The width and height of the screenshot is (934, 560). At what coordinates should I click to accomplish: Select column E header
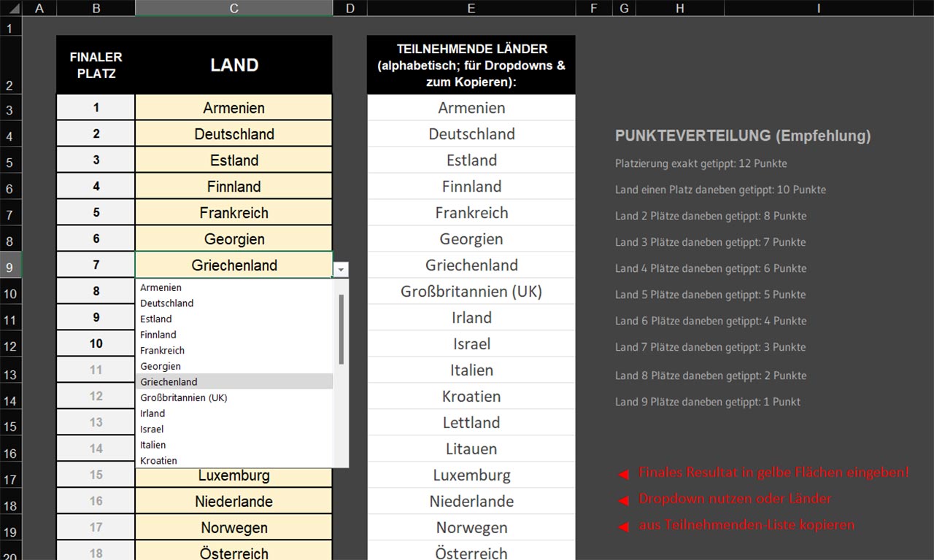click(x=471, y=8)
